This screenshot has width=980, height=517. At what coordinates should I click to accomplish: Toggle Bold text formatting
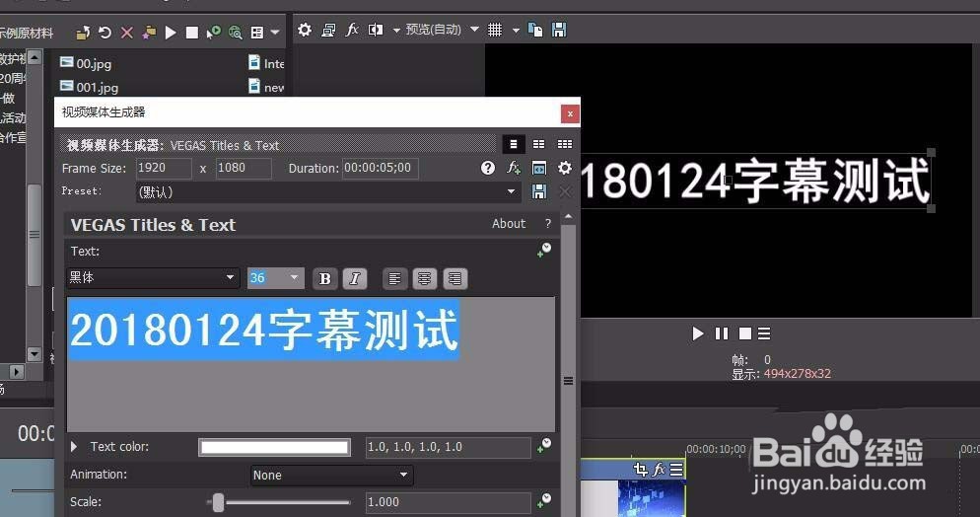click(x=324, y=279)
